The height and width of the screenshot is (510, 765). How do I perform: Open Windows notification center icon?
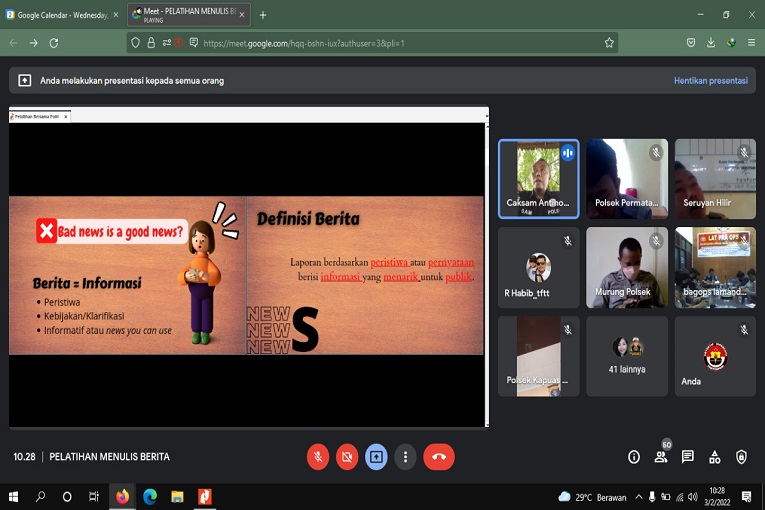746,497
